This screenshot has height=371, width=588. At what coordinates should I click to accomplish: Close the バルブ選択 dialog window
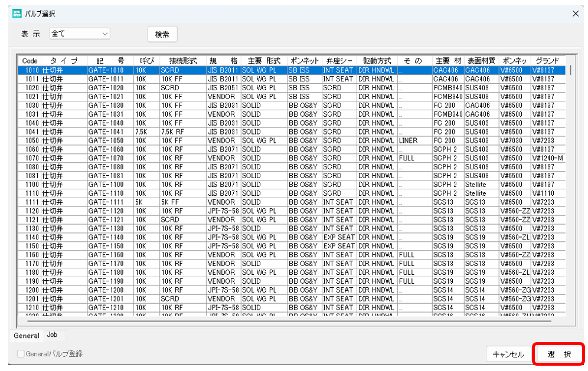point(576,13)
